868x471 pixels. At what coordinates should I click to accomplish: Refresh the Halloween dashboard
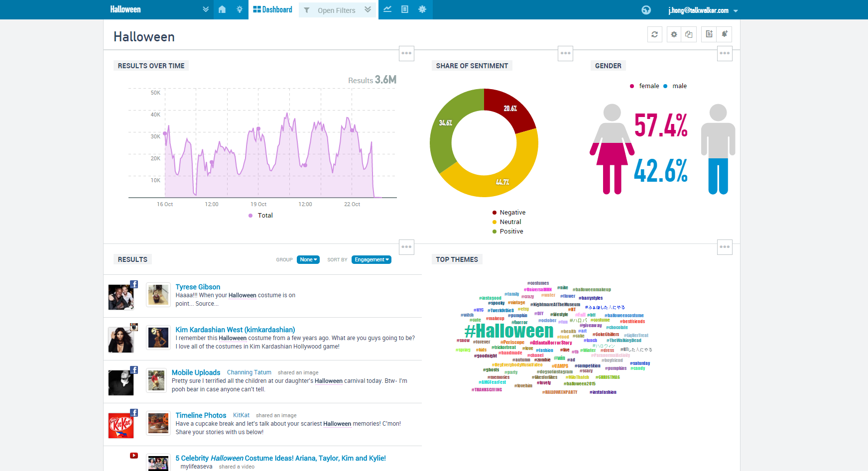click(654, 34)
